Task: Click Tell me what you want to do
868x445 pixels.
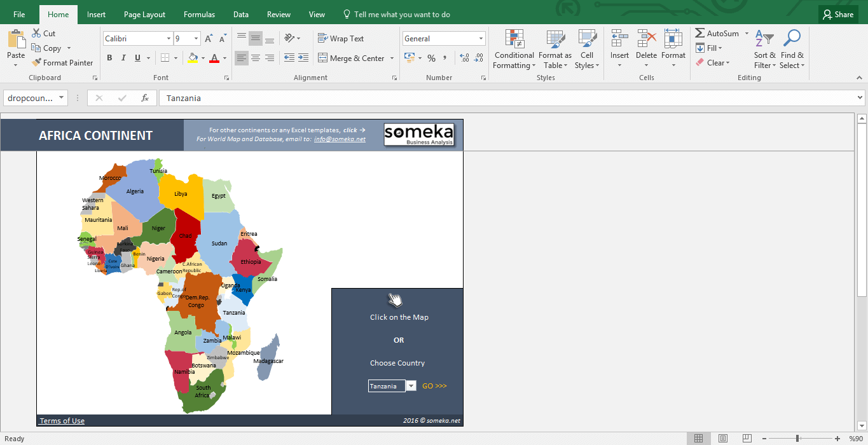Action: click(x=396, y=15)
